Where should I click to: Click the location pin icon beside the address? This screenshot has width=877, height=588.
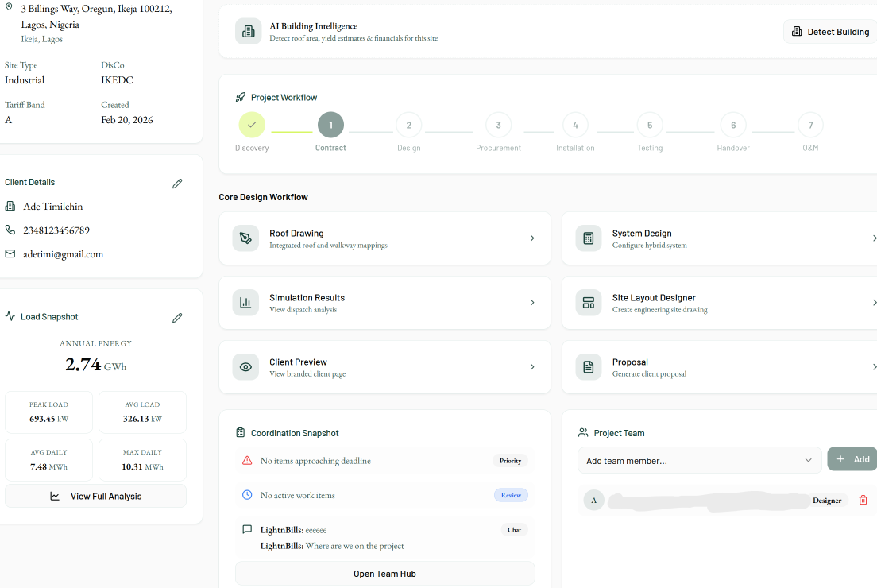[x=9, y=7]
